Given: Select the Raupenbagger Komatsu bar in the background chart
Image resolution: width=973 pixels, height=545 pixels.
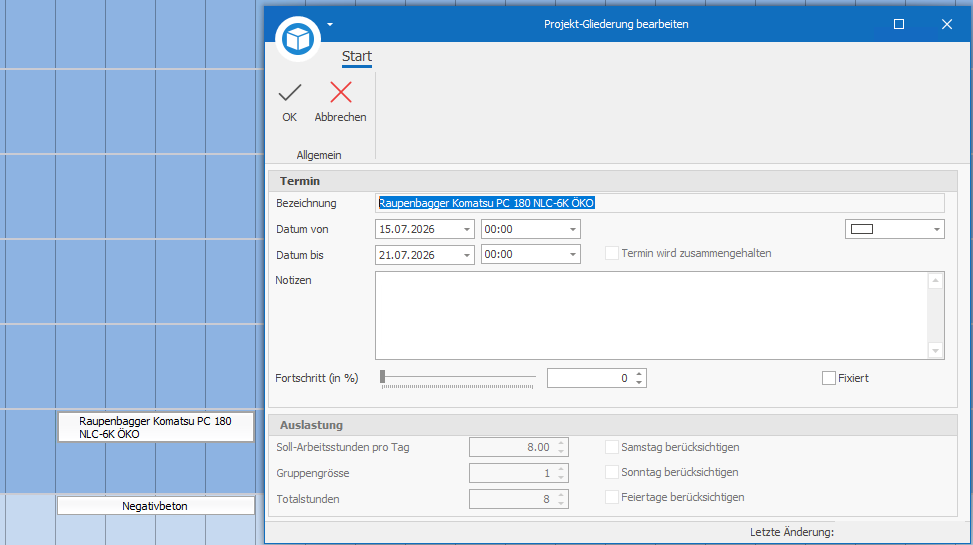Looking at the screenshot, I should [x=156, y=427].
